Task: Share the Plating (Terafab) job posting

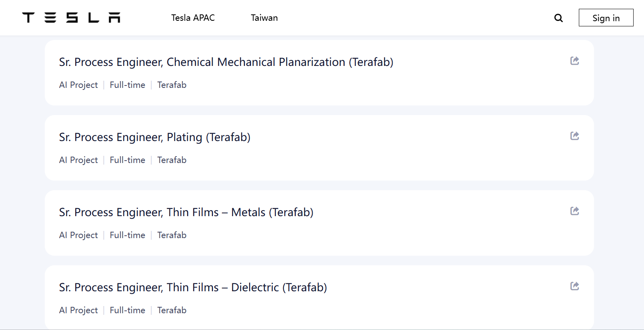Action: click(x=574, y=136)
